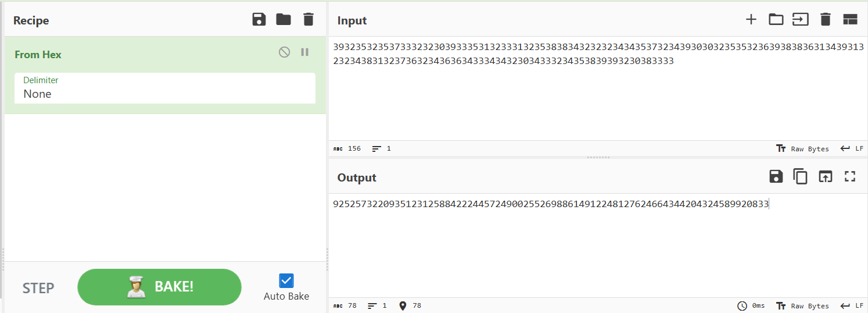Add a new input tab
Image resolution: width=868 pixels, height=313 pixels.
point(751,20)
